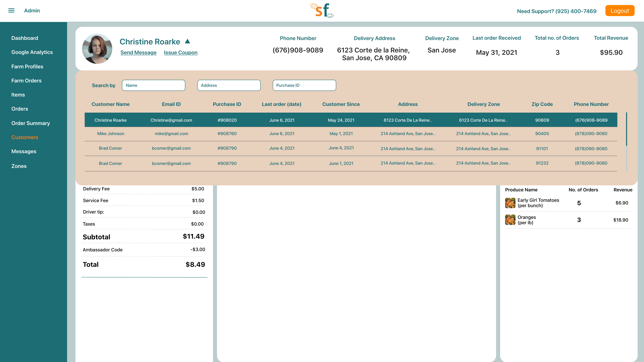Click the Logout button
Viewport: 644px width, 362px height.
coord(620,11)
